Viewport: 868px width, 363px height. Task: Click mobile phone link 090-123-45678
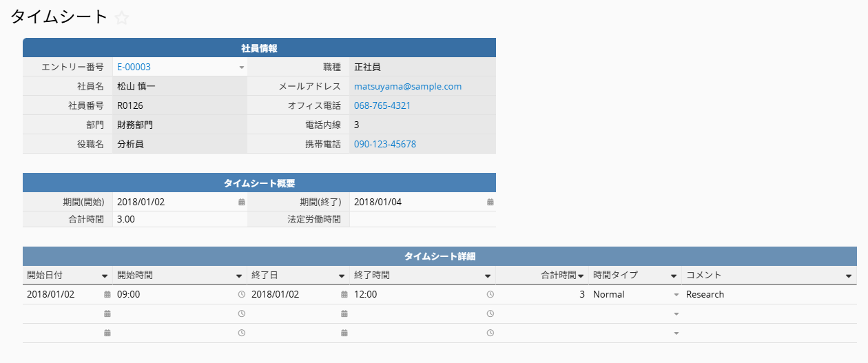(385, 145)
